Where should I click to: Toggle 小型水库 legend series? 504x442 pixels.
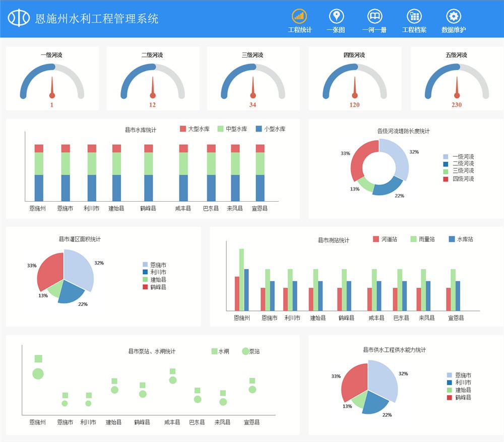click(x=259, y=129)
